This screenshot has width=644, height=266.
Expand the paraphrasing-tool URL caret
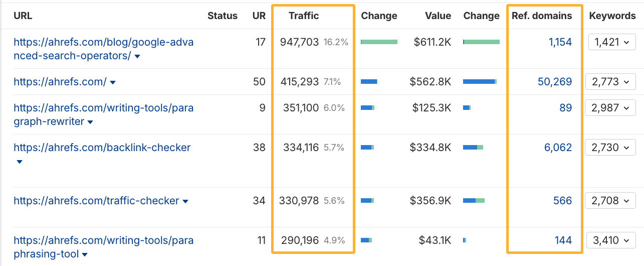[x=85, y=255]
